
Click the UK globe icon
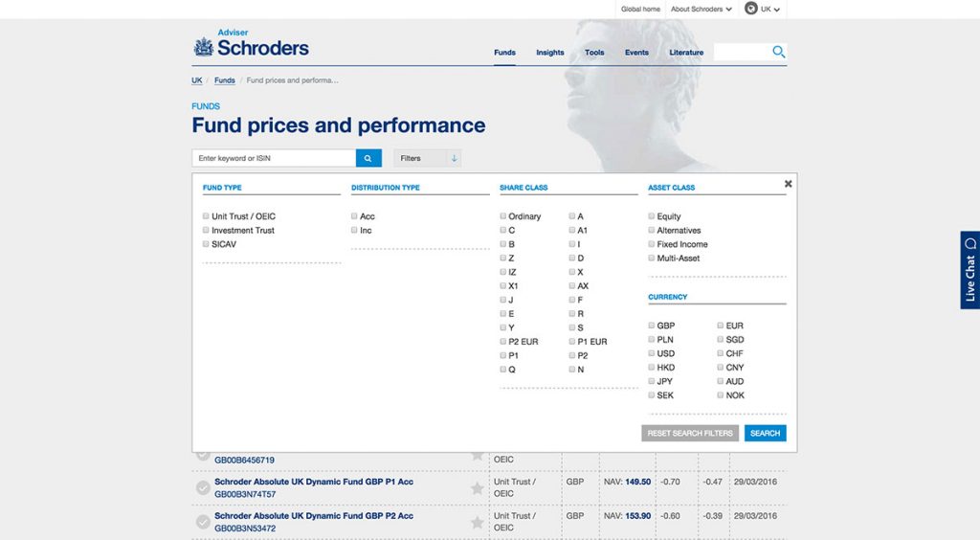pyautogui.click(x=751, y=9)
